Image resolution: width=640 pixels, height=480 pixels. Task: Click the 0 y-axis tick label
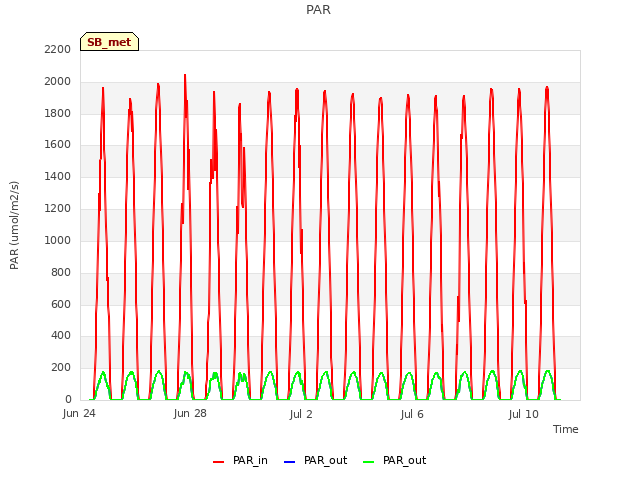pos(68,399)
